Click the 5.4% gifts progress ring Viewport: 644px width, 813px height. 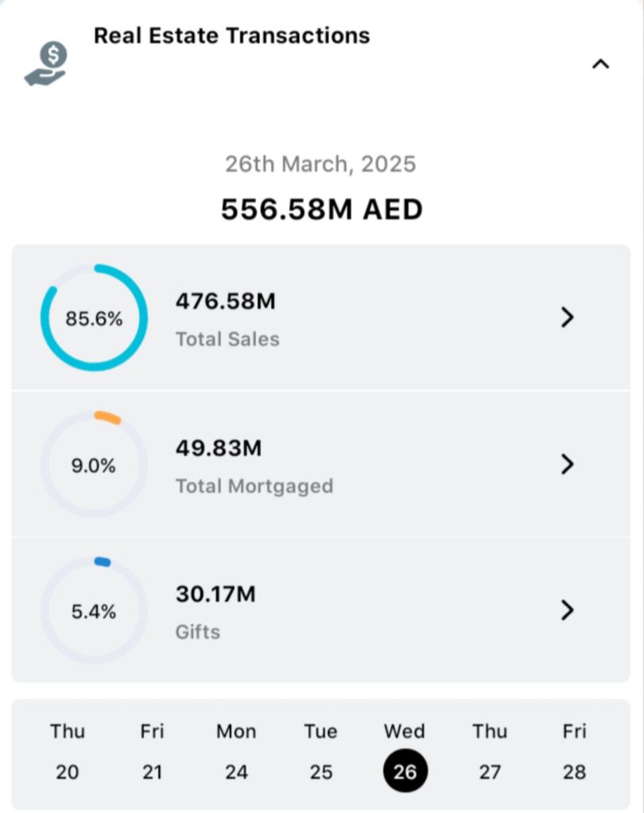[94, 611]
